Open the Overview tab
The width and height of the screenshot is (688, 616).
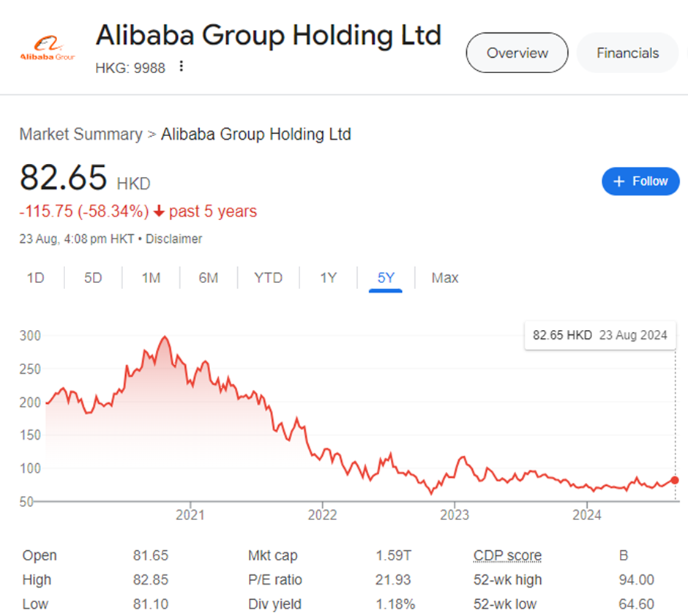point(517,53)
